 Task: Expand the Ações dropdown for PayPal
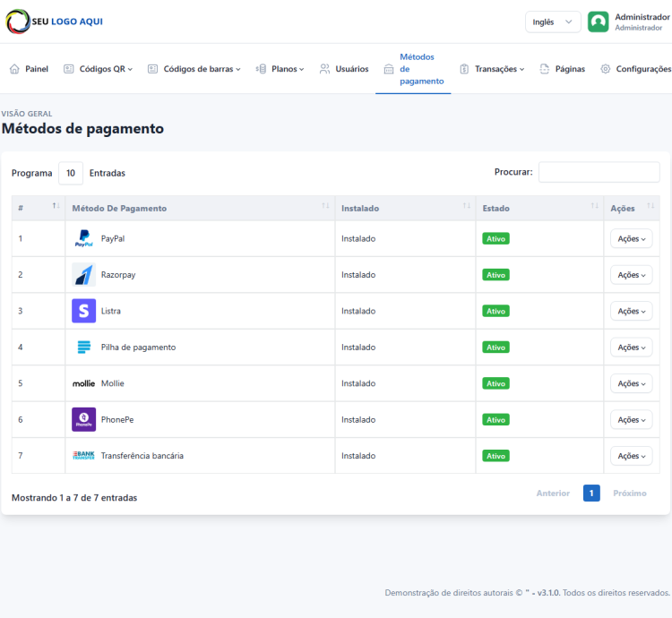(631, 239)
